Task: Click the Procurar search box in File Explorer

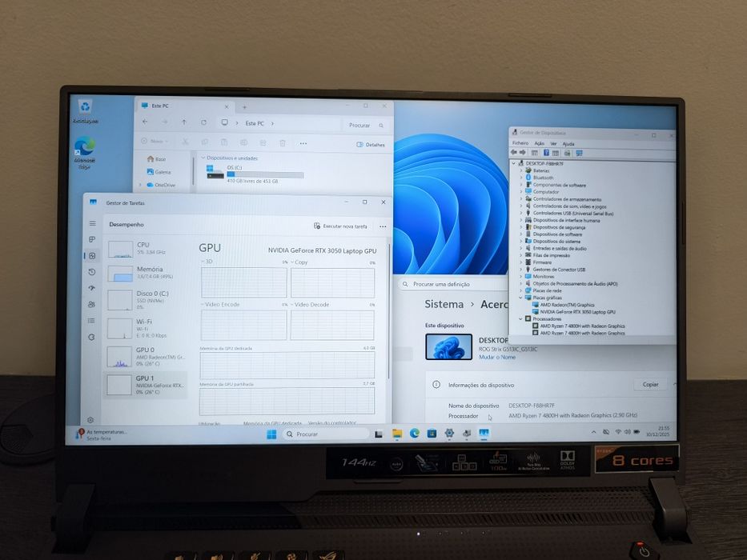Action: (x=365, y=126)
